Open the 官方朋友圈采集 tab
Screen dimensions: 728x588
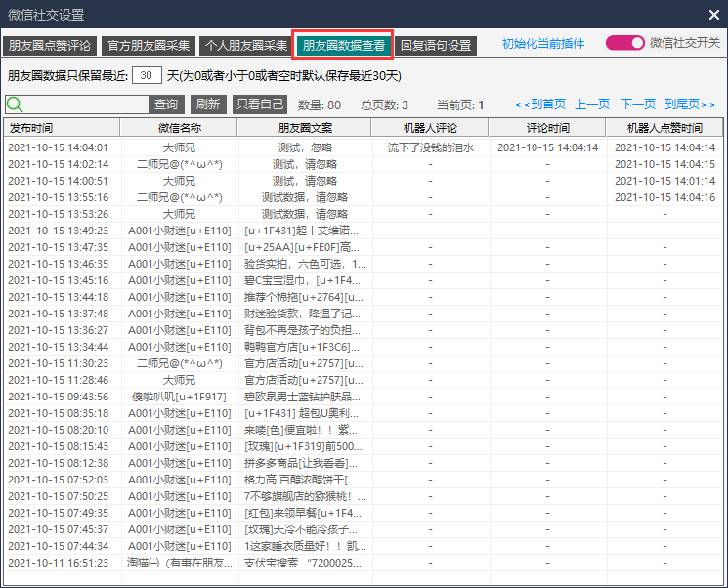[x=148, y=45]
